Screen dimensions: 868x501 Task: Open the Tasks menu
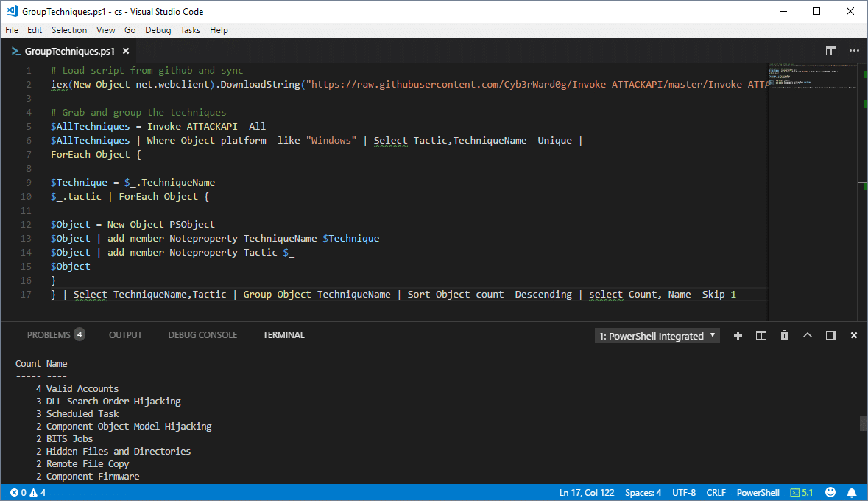(190, 30)
